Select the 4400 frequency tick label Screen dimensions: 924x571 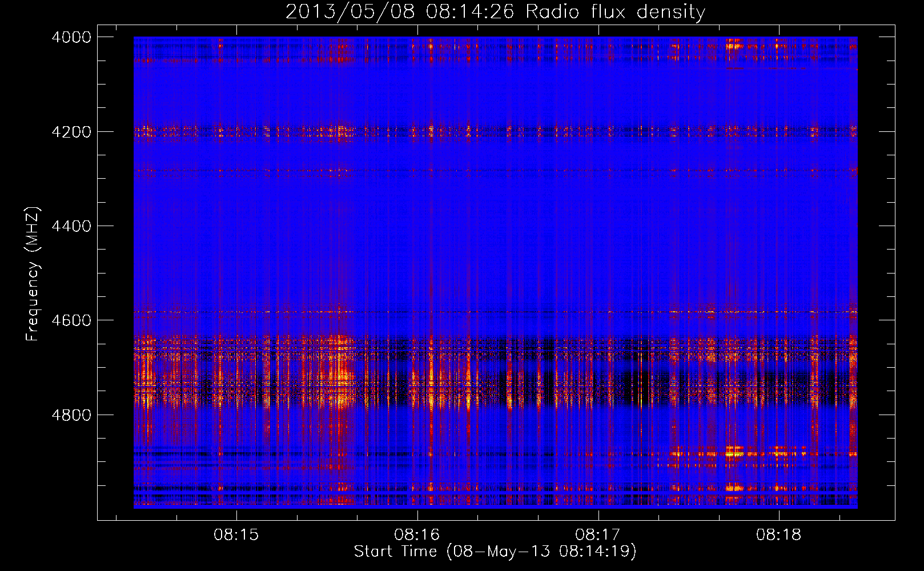pyautogui.click(x=71, y=226)
